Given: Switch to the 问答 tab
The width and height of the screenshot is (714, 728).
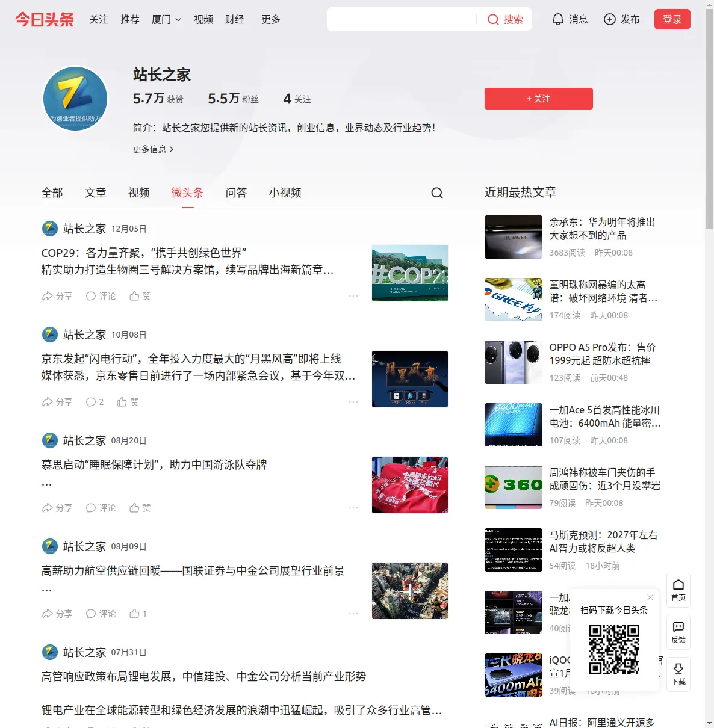Looking at the screenshot, I should coord(237,193).
